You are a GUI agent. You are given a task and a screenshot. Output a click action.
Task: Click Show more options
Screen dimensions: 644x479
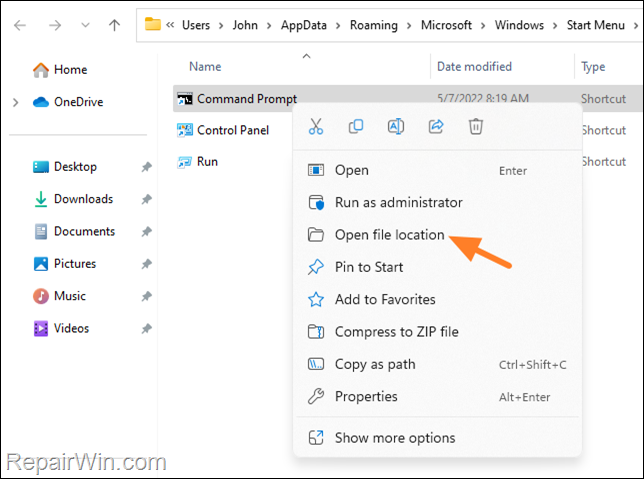[437, 438]
